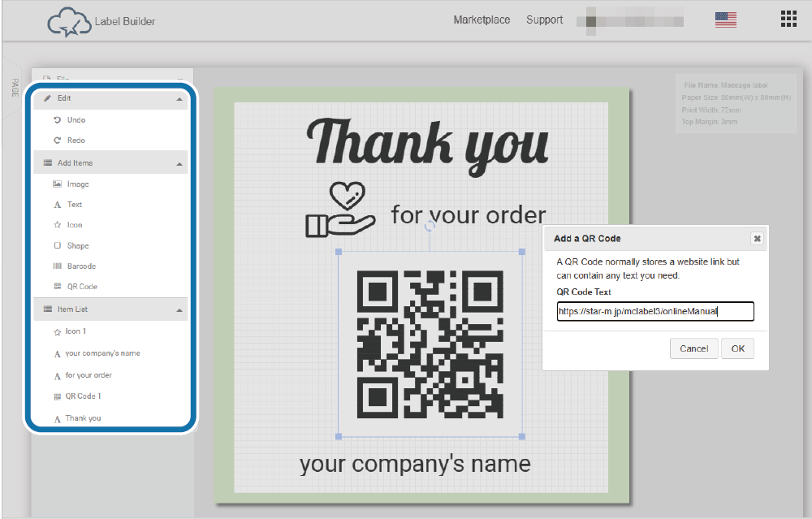812x519 pixels.
Task: Click the Label Builder cloud logo
Action: 69,22
